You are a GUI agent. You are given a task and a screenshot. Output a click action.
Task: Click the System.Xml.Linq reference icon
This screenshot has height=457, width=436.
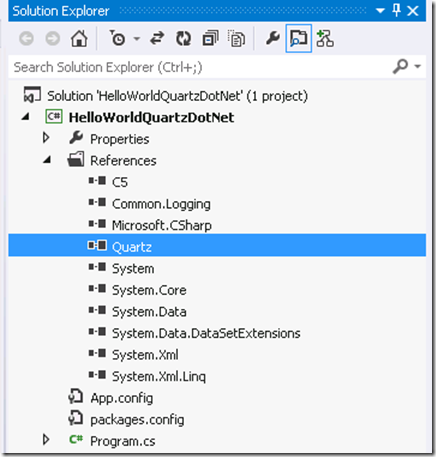click(x=97, y=375)
